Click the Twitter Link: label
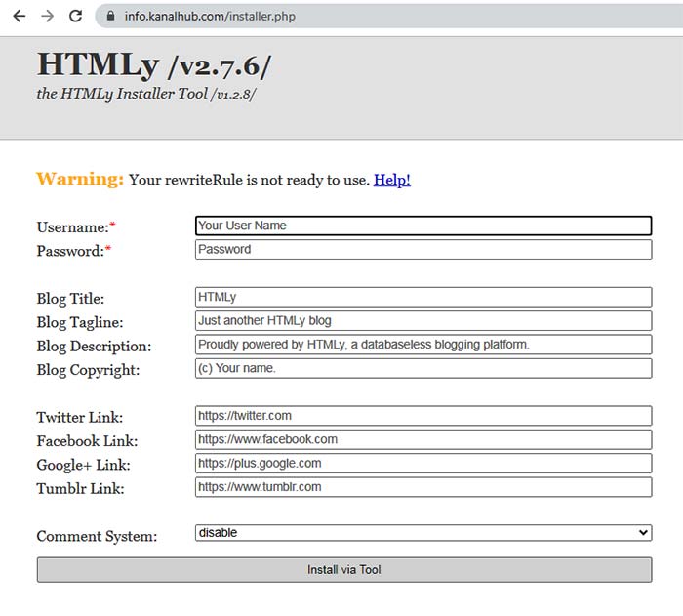The image size is (683, 616). (80, 417)
